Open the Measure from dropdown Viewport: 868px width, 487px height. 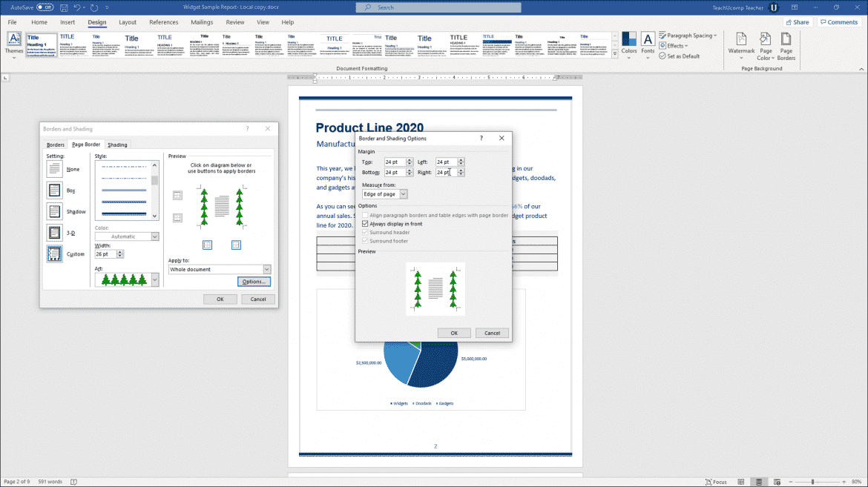[x=384, y=193]
